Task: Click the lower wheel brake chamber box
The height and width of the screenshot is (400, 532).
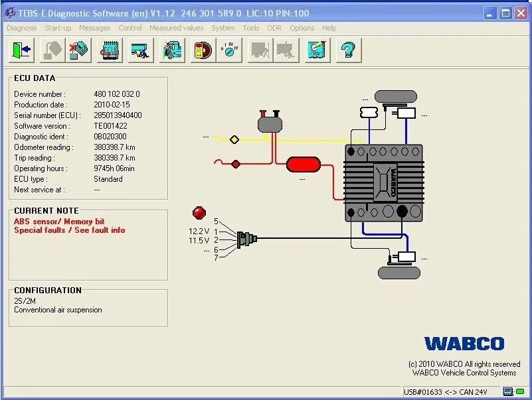Action: [406, 257]
